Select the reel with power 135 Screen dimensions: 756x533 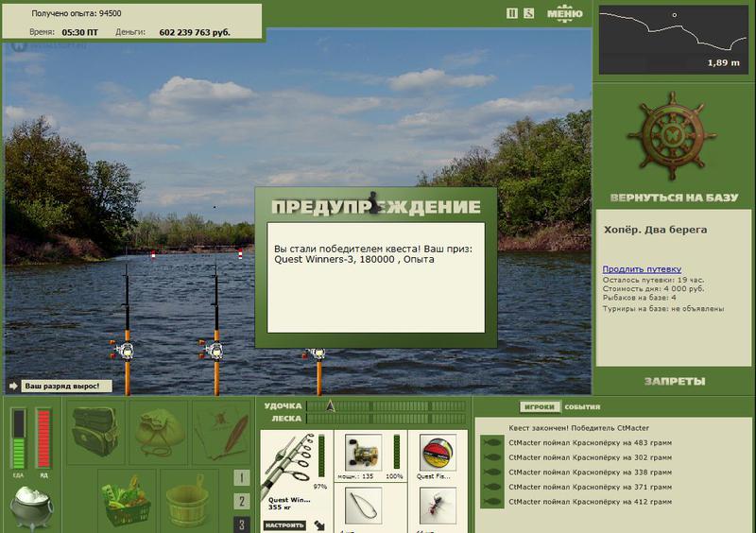point(363,453)
